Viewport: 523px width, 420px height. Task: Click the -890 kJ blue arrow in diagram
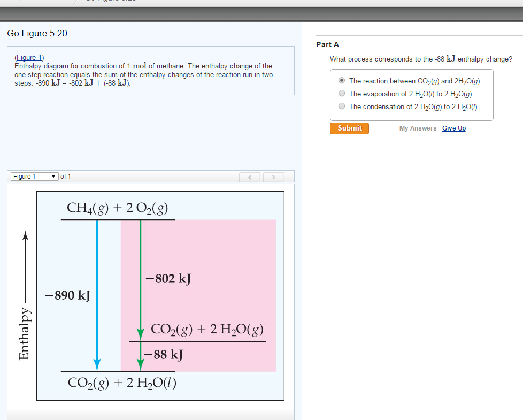point(97,294)
